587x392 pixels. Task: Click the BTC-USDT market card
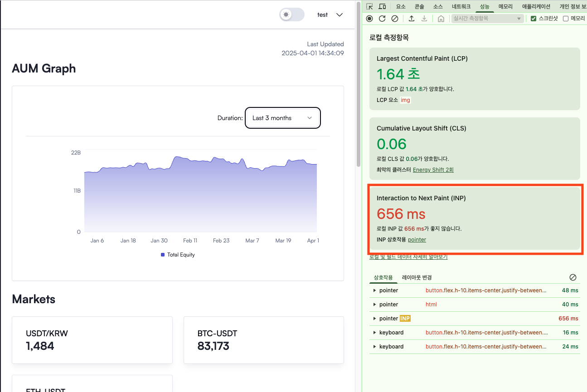click(x=263, y=340)
